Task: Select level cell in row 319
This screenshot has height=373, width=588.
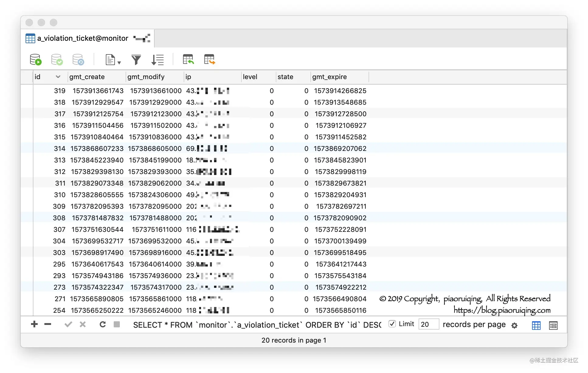Action: (x=259, y=91)
